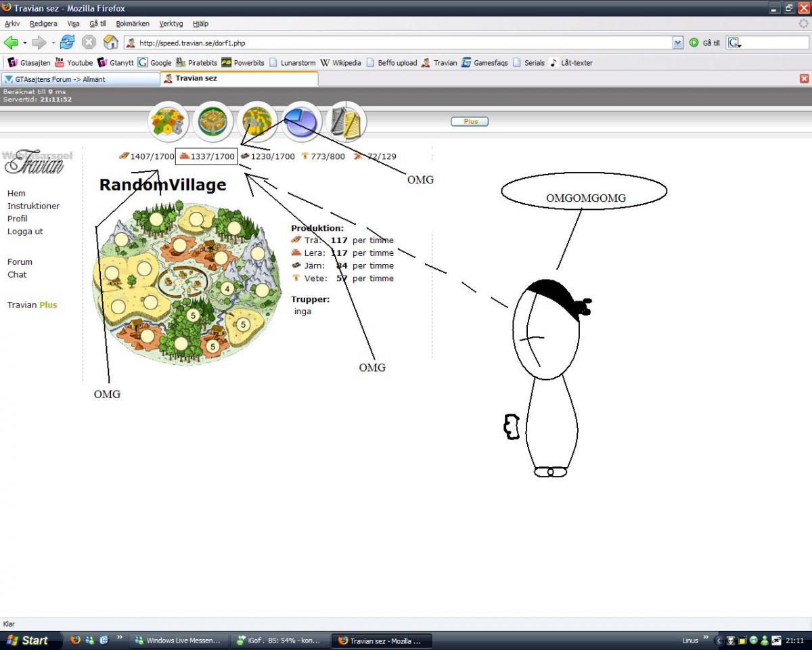Expand the quick launch overflow chevron
Screen dimensions: 812x650
click(x=120, y=638)
